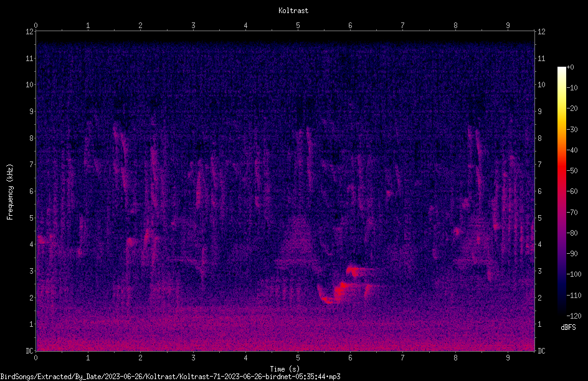This screenshot has width=588, height=381.
Task: Click the 12 tick on the left frequency axis
Action: tap(30, 32)
